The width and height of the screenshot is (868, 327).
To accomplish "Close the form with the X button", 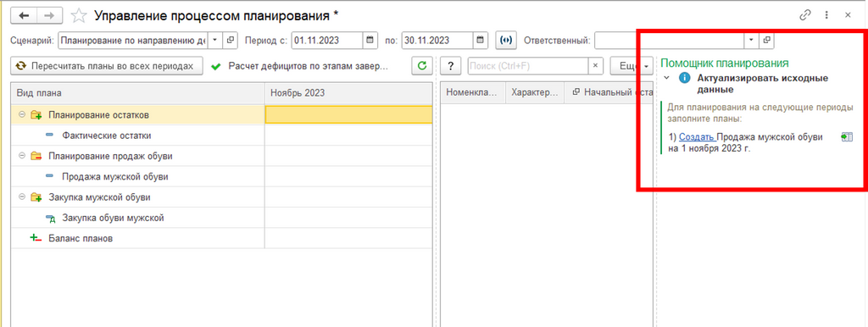I will click(848, 15).
